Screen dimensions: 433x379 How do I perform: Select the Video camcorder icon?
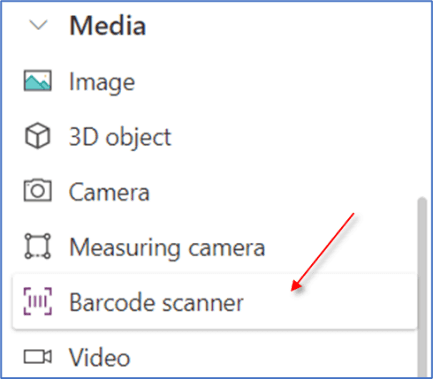click(38, 357)
